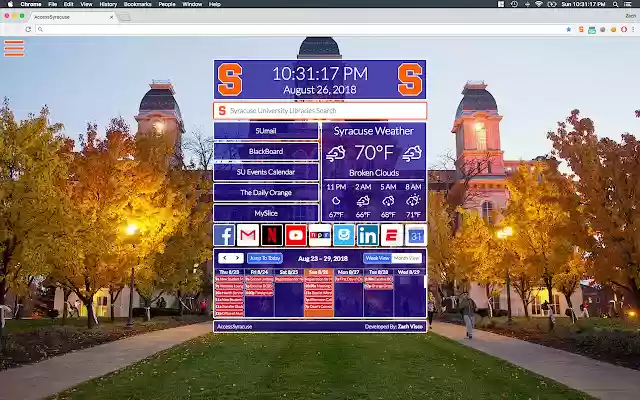Open the Help menu
Viewport: 640px width, 400px height.
[215, 4]
